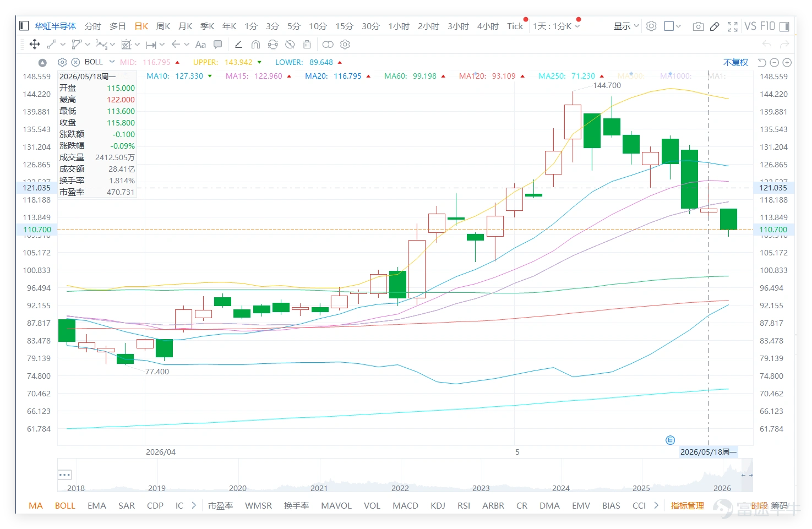
Task: Remove the BOLL indicator with X circle
Action: pos(76,62)
